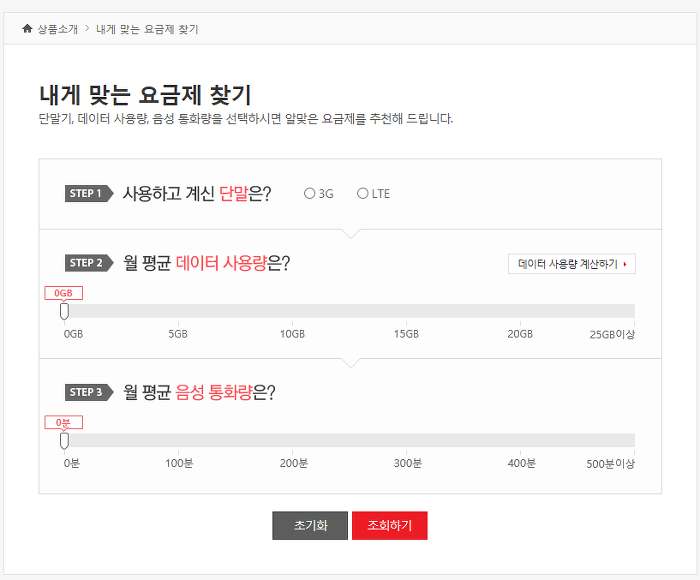Click the page heading 내게 맞는 요금제 찾기
Image resolution: width=700 pixels, height=580 pixels.
tap(145, 95)
